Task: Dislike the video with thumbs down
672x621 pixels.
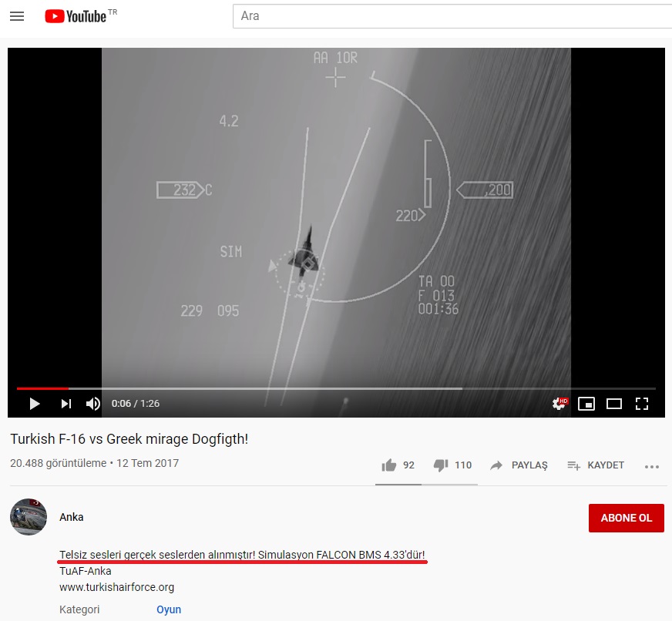Action: 441,465
